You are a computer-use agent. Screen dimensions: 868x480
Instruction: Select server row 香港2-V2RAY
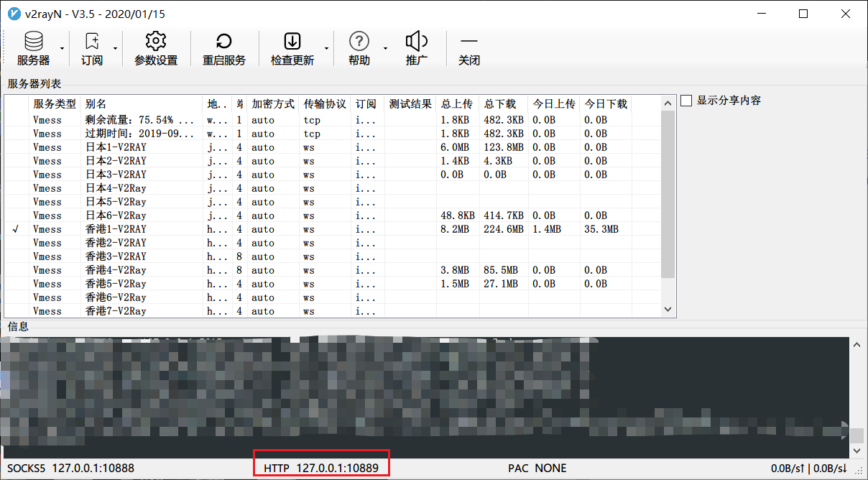click(x=333, y=243)
